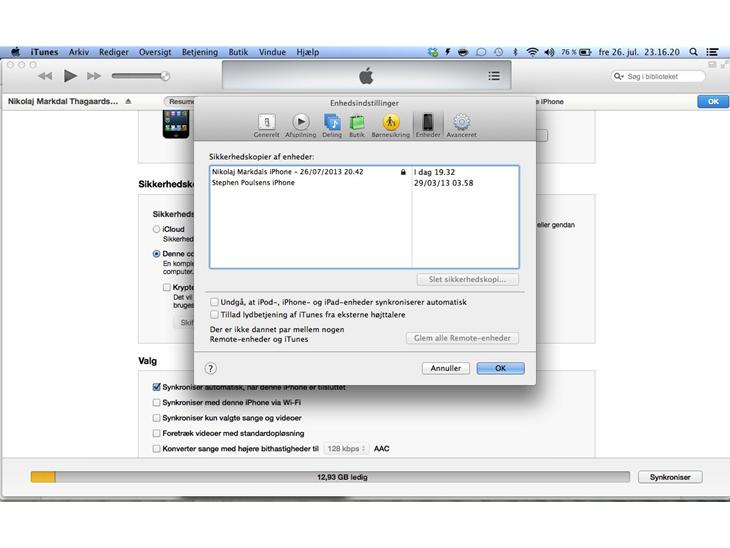Image resolution: width=730 pixels, height=548 pixels.
Task: Open the Up Next list dropdown
Action: tap(494, 76)
